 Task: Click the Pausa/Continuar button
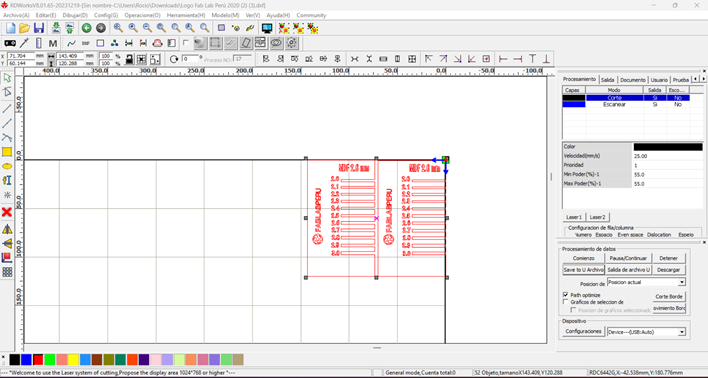click(628, 258)
